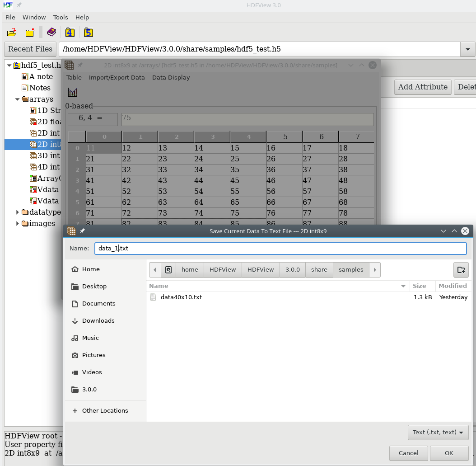Click the 'samples' path breadcrumb

click(x=351, y=270)
